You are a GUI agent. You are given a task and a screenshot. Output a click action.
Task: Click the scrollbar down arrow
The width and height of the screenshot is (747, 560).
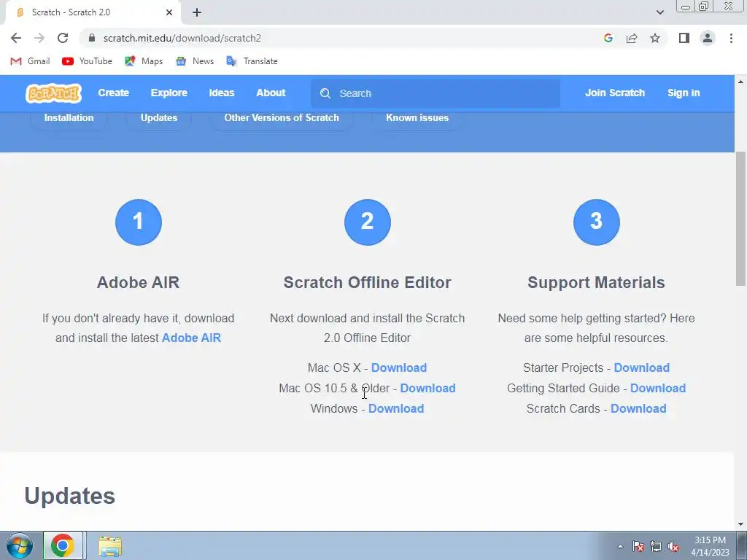[x=740, y=524]
